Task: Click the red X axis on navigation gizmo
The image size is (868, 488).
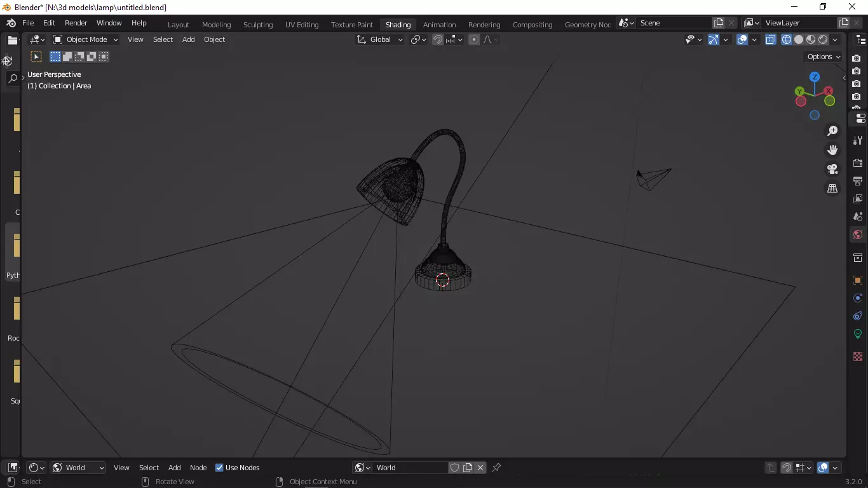Action: (829, 91)
